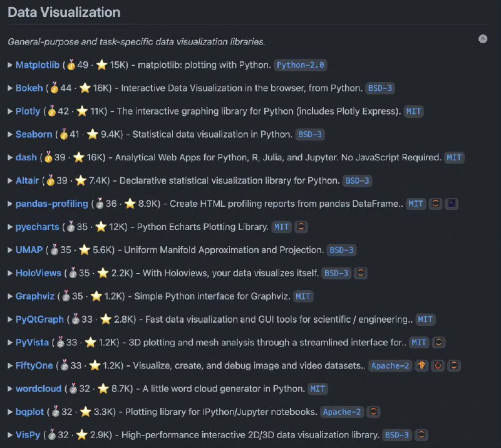Click the orange ring icon beside PyVista
The image size is (501, 448).
tap(439, 342)
